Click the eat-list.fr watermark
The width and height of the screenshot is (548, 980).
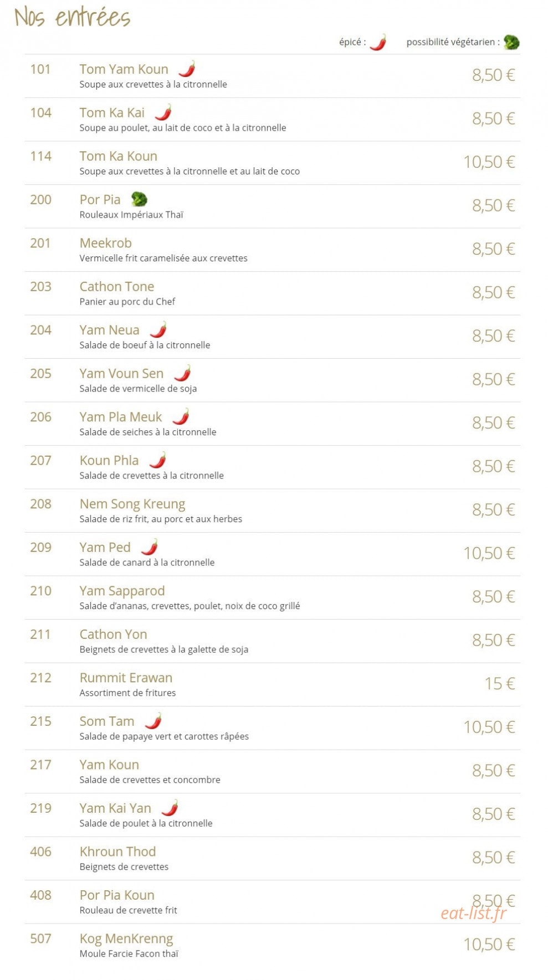(x=474, y=913)
